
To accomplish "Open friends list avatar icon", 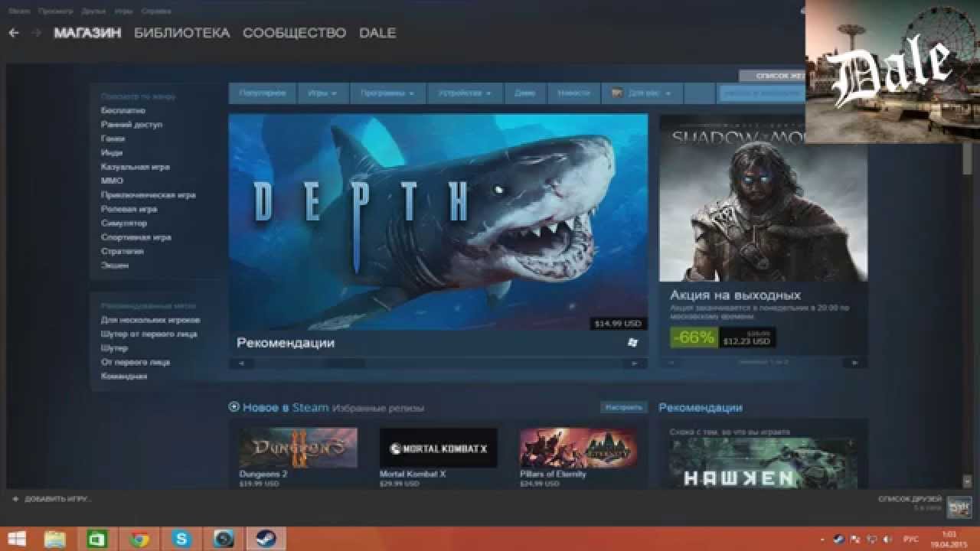I will tap(959, 507).
